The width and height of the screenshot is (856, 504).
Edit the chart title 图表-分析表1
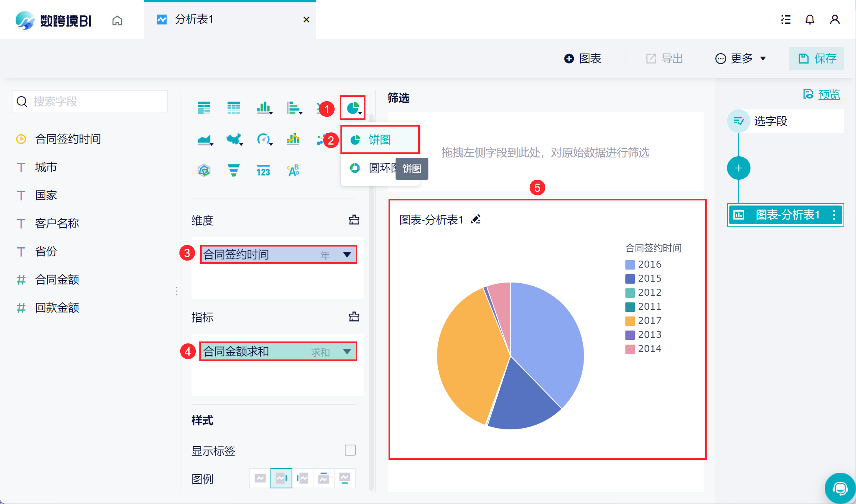(476, 219)
